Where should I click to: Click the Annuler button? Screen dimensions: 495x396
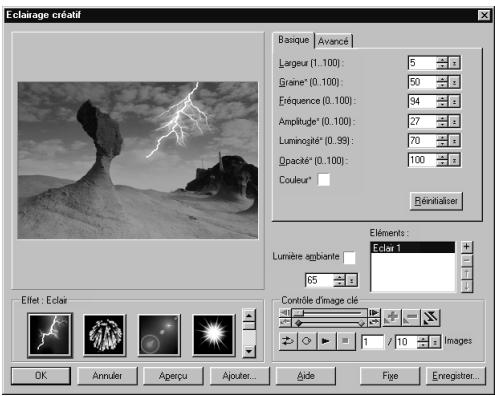[x=107, y=376]
